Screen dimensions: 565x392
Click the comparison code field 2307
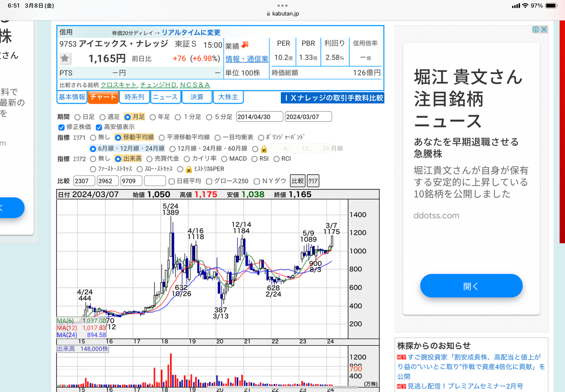pos(84,181)
